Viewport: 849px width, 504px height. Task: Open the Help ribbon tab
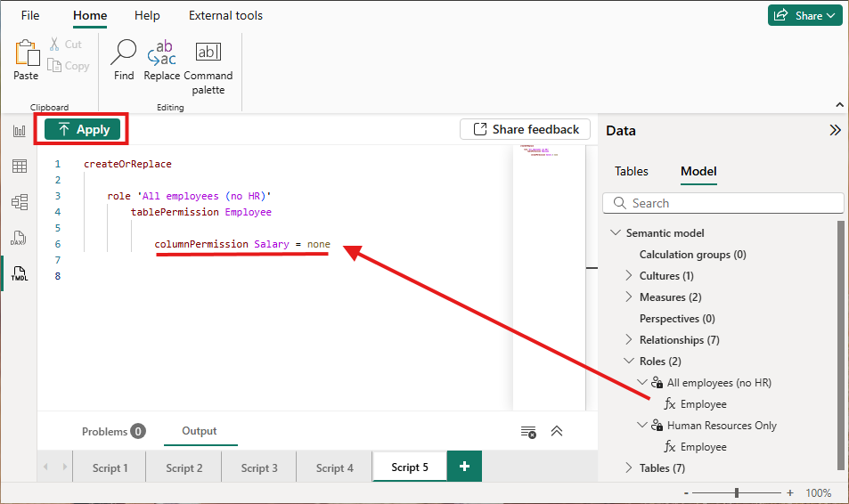(147, 16)
